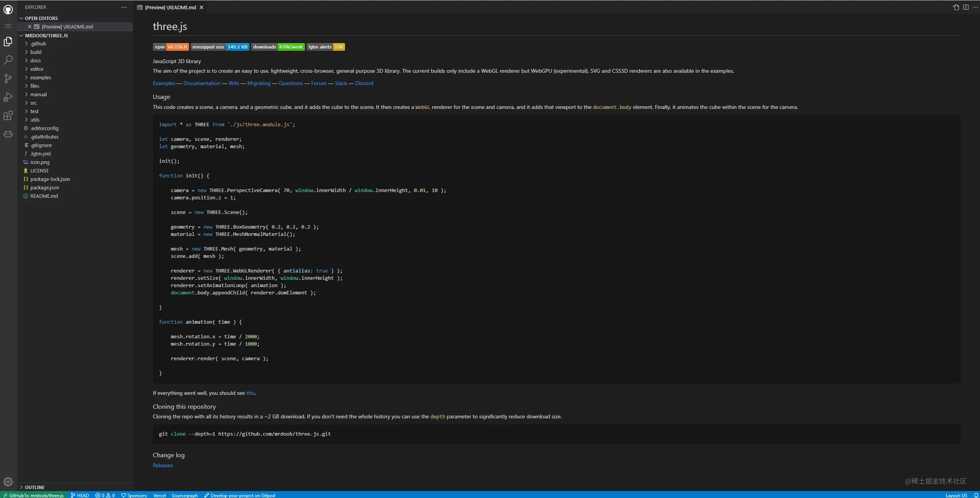Collapse the OPEN EDITORS section

click(x=41, y=18)
